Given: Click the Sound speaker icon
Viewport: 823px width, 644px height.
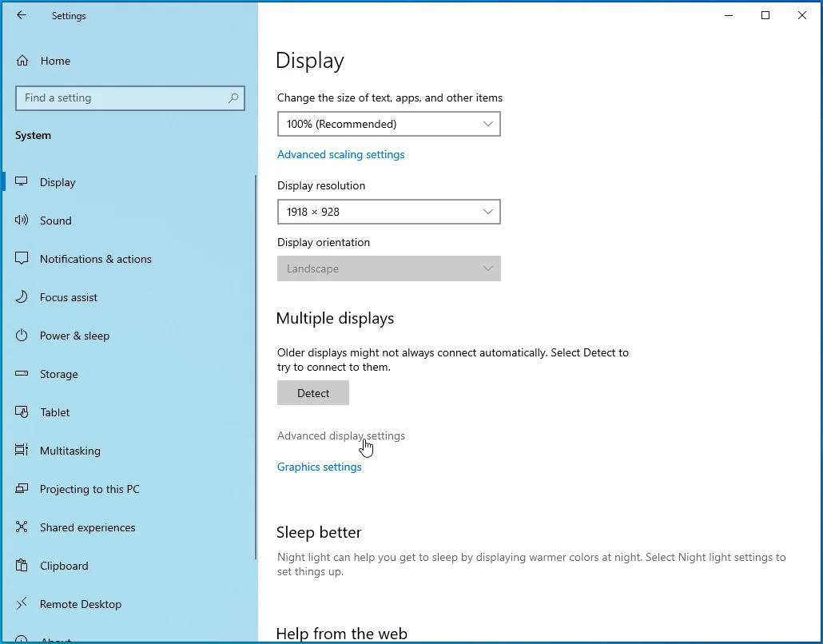Looking at the screenshot, I should [x=22, y=220].
